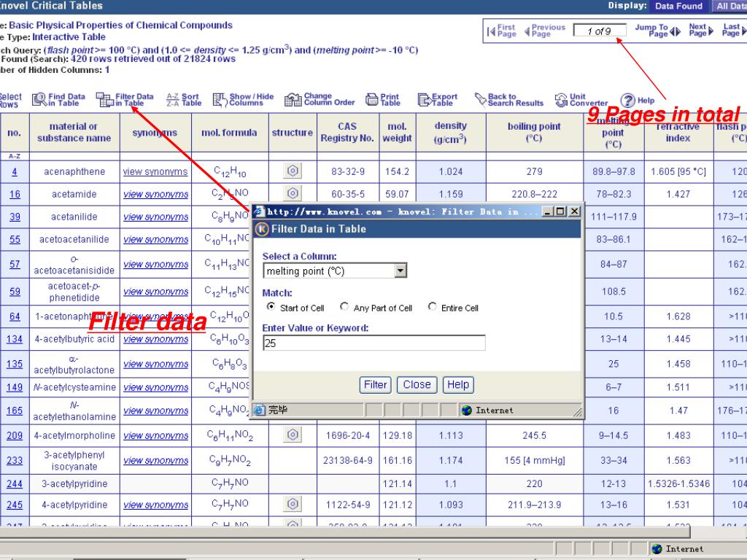The height and width of the screenshot is (560, 747).
Task: Open Help in the table toolbar
Action: [x=638, y=101]
